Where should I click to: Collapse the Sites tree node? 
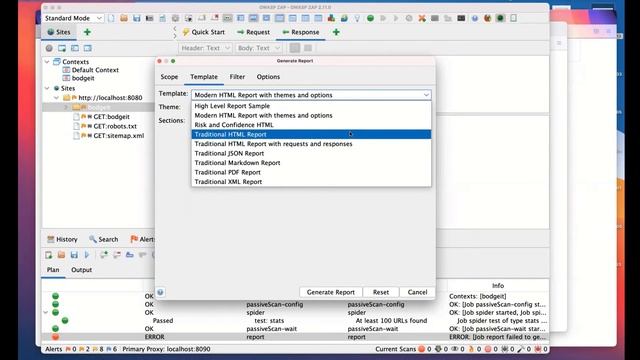[47, 88]
